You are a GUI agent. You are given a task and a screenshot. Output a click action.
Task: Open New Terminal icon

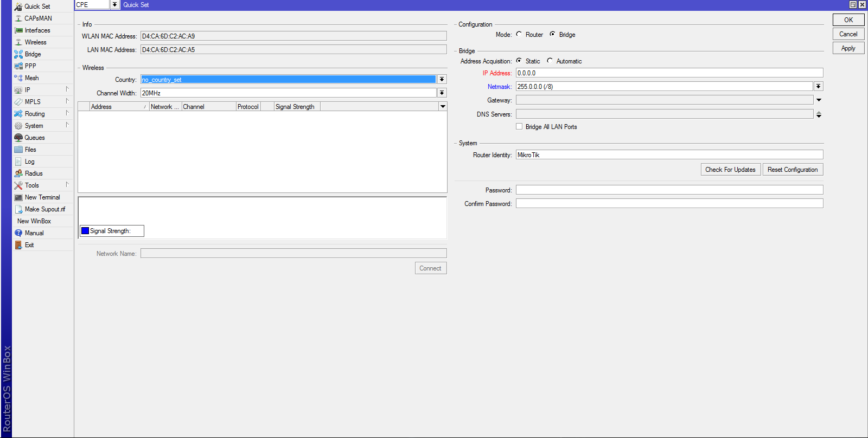coord(18,197)
